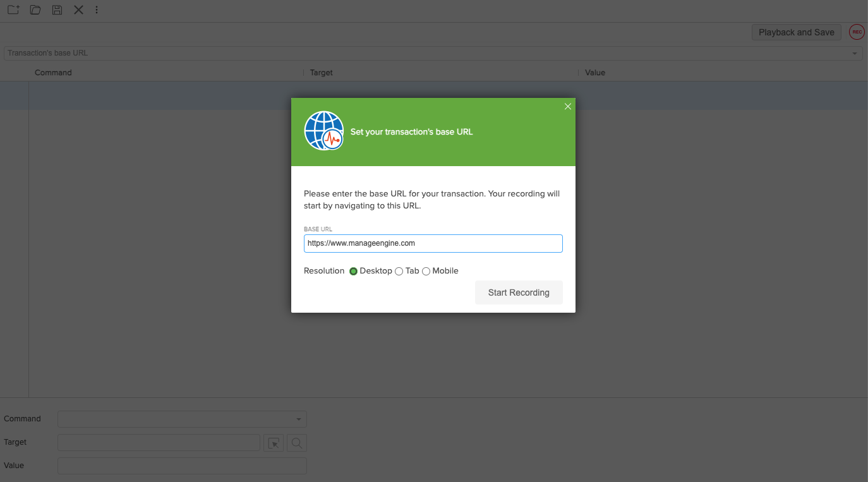Click the 'Resolution' label in dialog
Viewport: 868px width, 482px height.
pyautogui.click(x=324, y=271)
